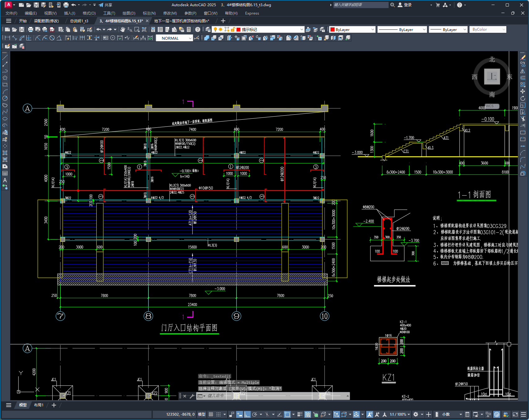Select the Polygon draw tool

click(x=5, y=78)
